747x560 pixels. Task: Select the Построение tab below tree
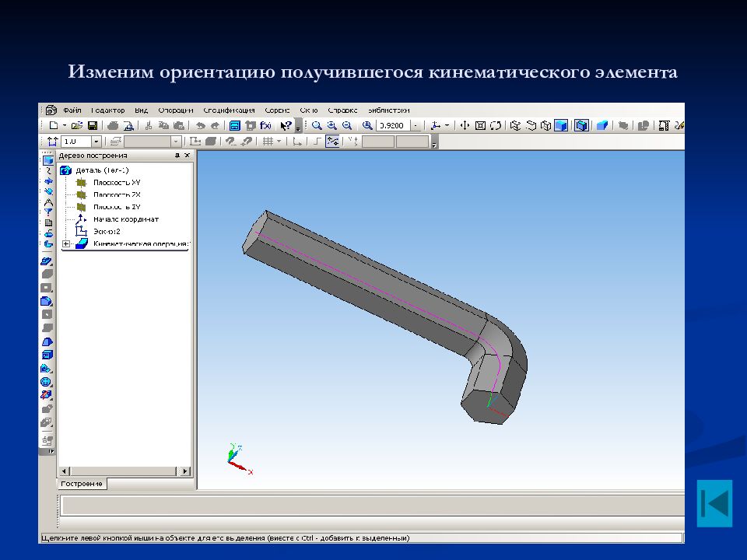click(82, 484)
